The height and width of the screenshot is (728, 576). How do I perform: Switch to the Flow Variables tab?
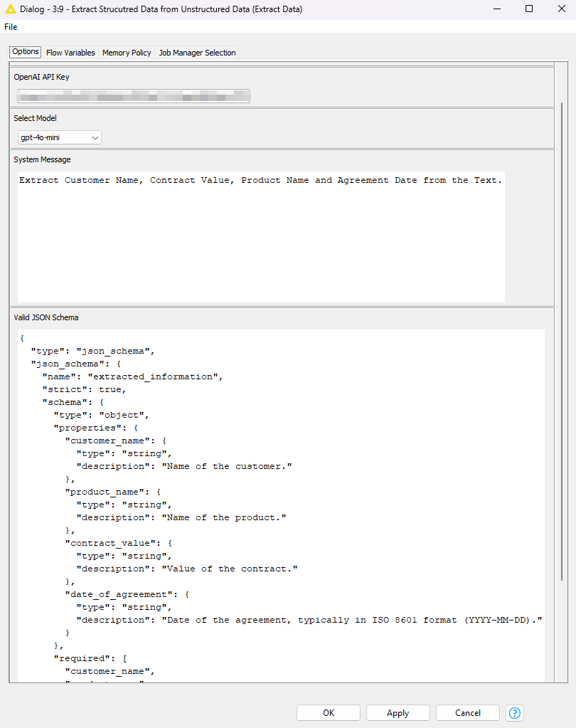pyautogui.click(x=70, y=52)
